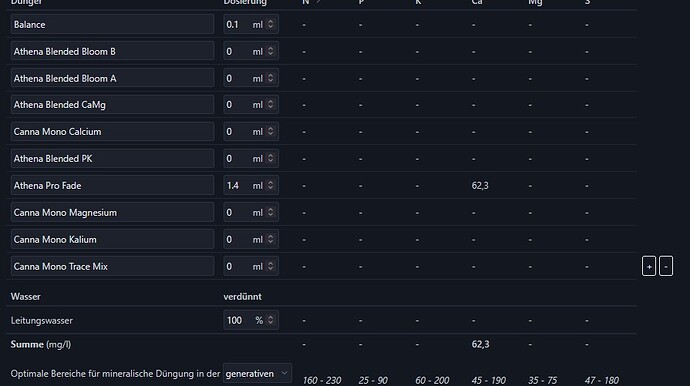690x386 pixels.
Task: Click the Athena Pro Fade Ca value 62,3
Action: tap(480, 186)
